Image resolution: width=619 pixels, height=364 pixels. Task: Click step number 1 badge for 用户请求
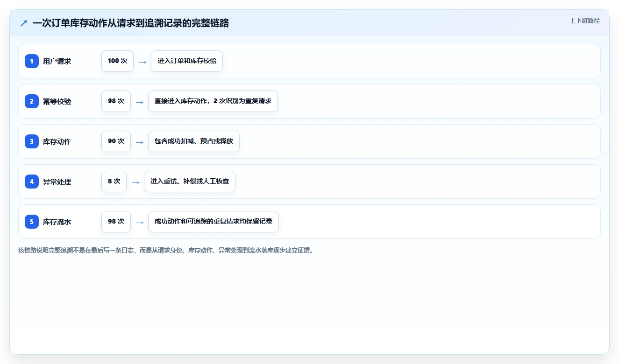pos(32,61)
